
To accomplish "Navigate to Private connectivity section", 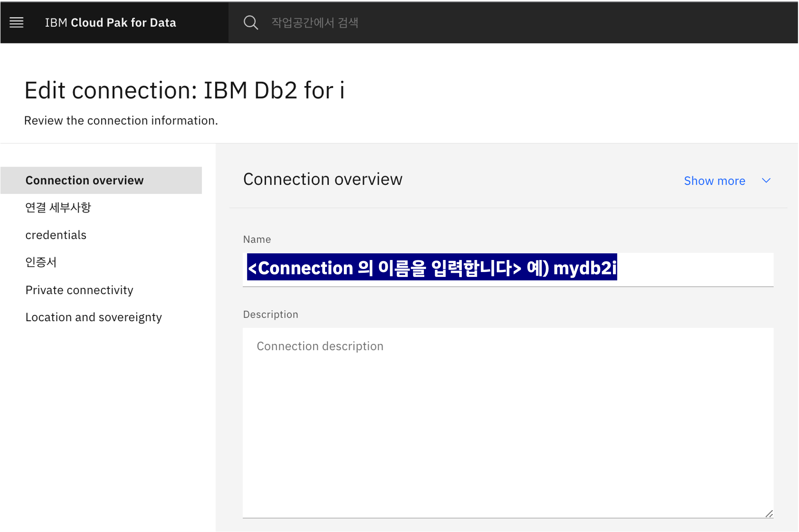I will 79,290.
